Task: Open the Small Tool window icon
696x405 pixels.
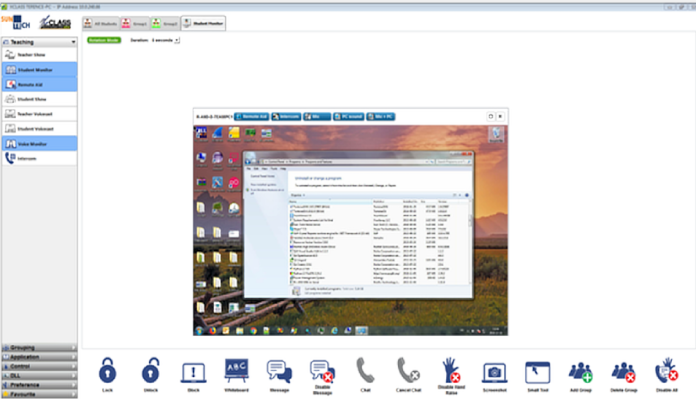Action: (x=538, y=373)
